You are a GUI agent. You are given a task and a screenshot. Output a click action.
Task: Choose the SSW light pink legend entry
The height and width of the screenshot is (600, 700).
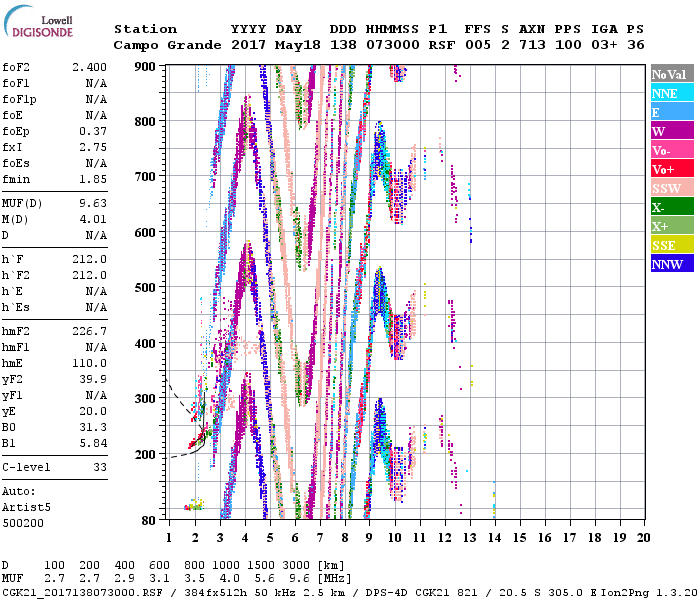click(x=668, y=188)
